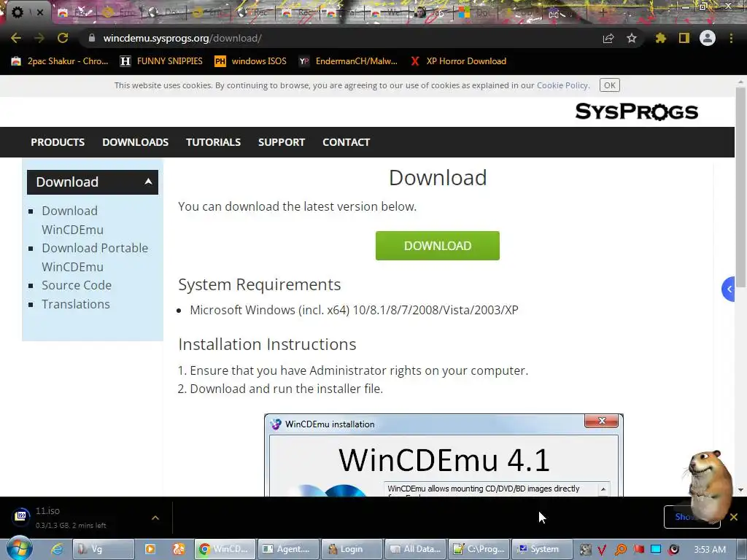Screen dimensions: 747x560
Task: Close the downloads bar with X
Action: pos(734,517)
